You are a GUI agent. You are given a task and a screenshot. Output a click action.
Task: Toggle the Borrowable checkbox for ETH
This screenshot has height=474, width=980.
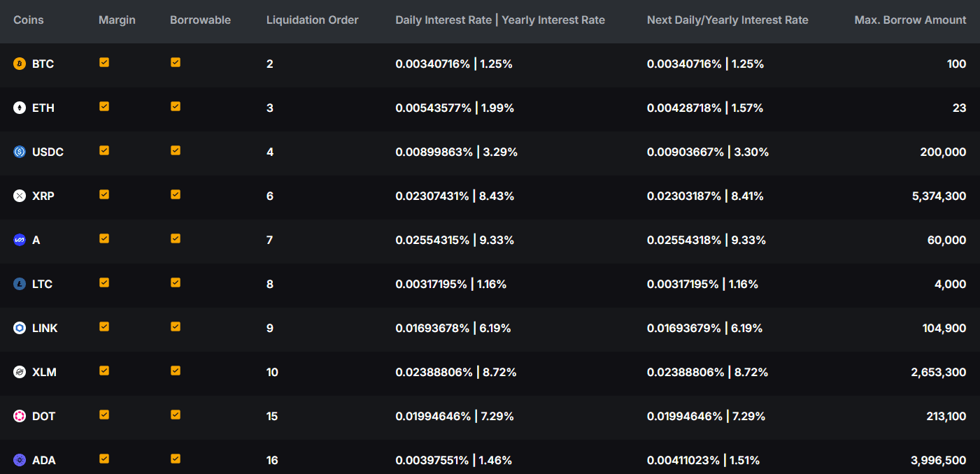176,106
